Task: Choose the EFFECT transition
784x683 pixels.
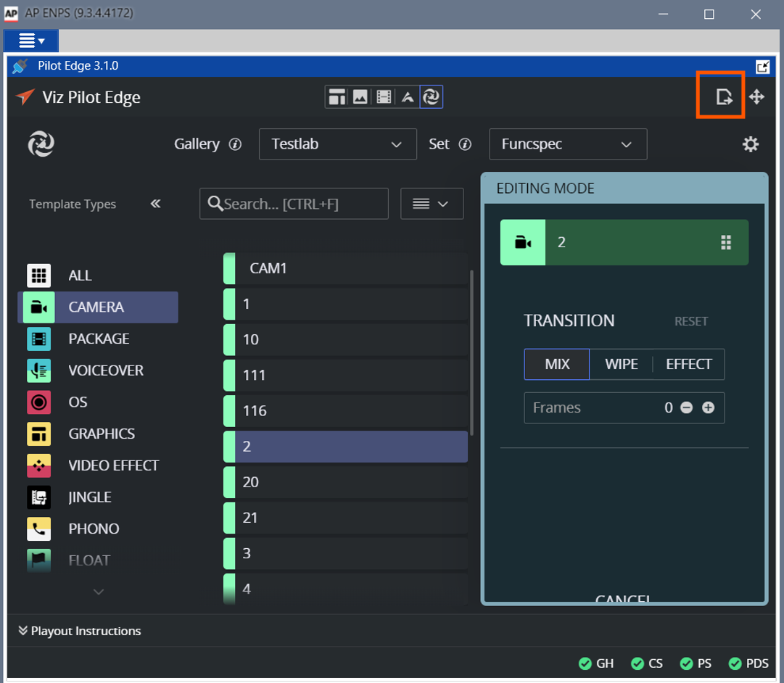Action: pyautogui.click(x=688, y=364)
